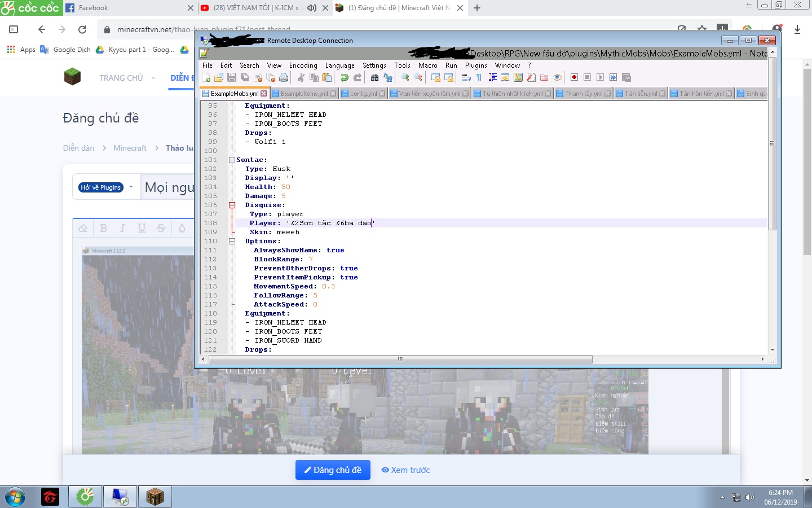Click the save recorded macro icon
Image resolution: width=812 pixels, height=508 pixels.
pos(626,77)
